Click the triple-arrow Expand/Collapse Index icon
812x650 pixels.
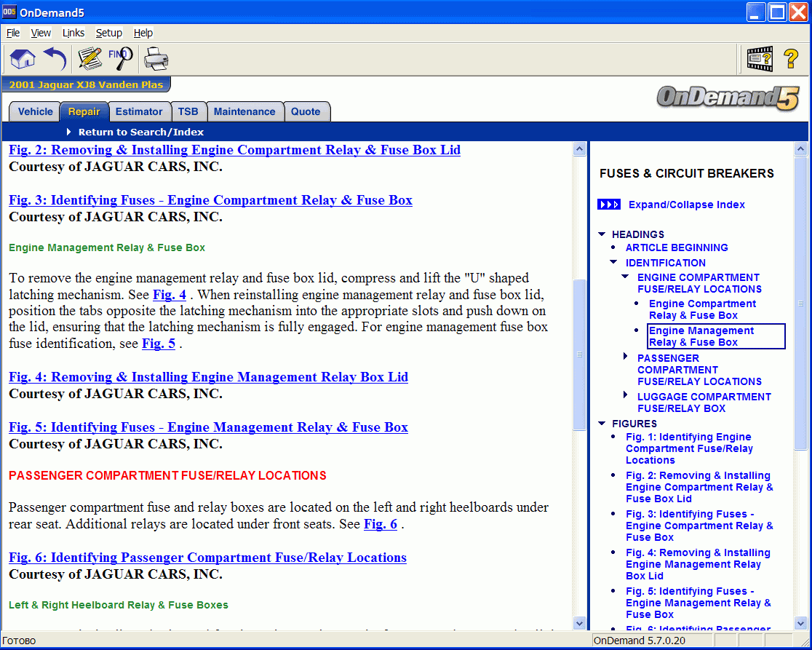[x=608, y=205]
